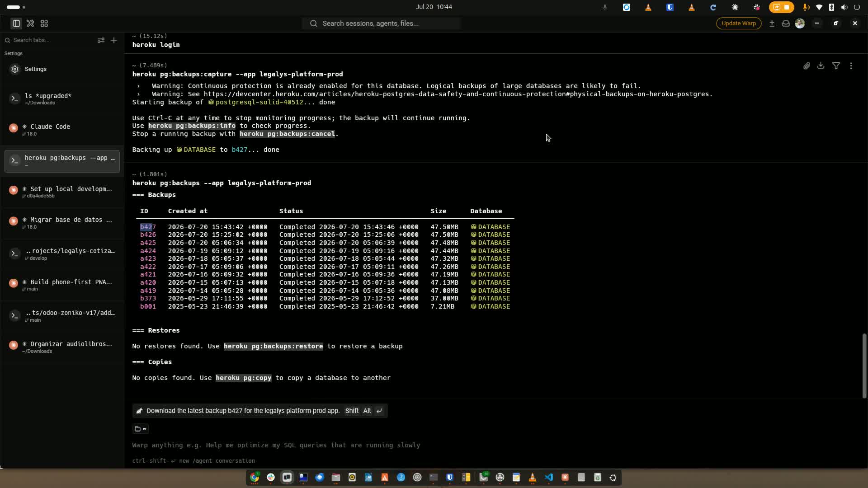The image size is (868, 488).
Task: Open VLC from the dock
Action: (533, 477)
